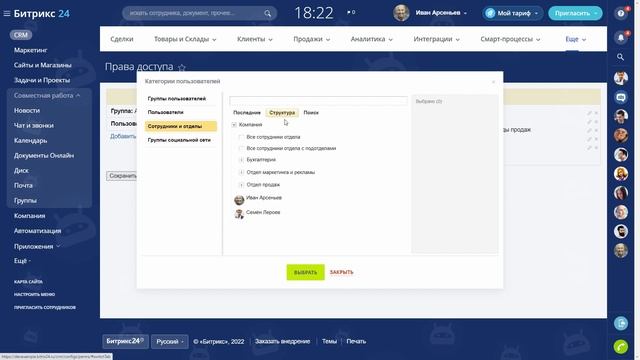Check Все сотрудники отдела с подотделами checkbox
Image resolution: width=640 pixels, height=360 pixels.
(x=241, y=149)
